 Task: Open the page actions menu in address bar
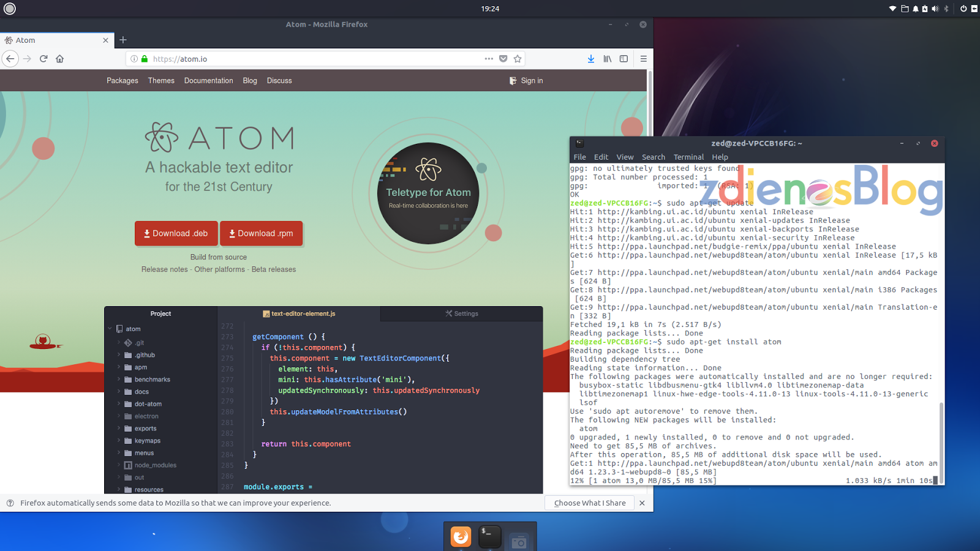coord(489,59)
